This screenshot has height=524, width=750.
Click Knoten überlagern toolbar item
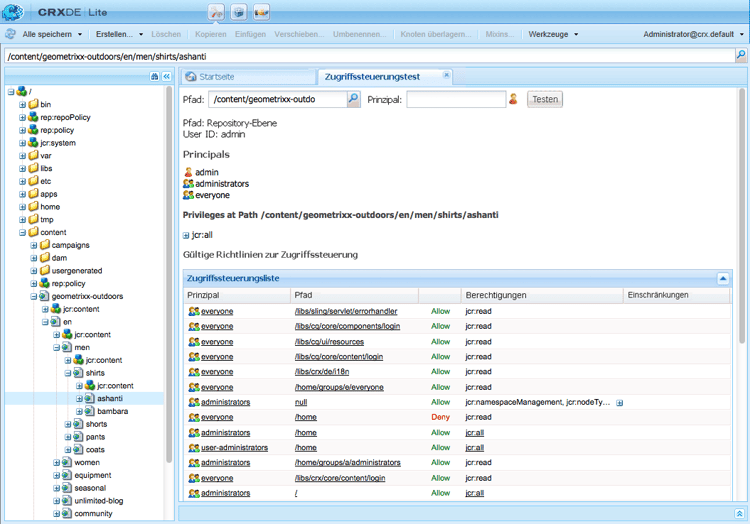tap(436, 34)
